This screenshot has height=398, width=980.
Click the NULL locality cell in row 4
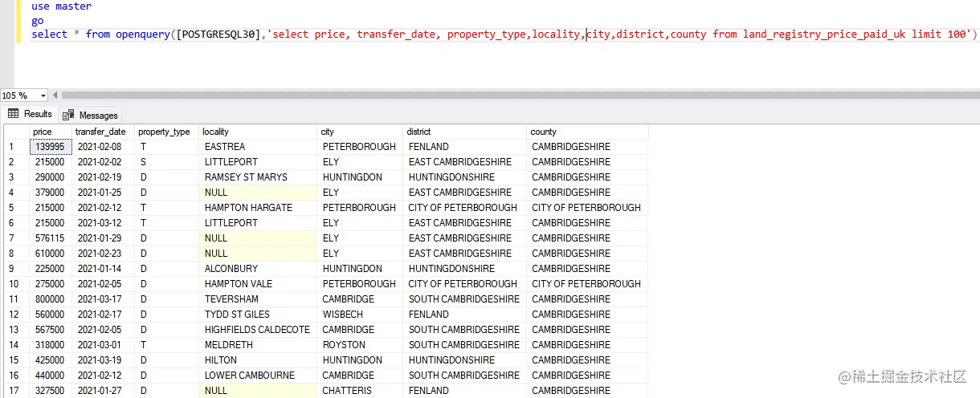click(x=258, y=193)
